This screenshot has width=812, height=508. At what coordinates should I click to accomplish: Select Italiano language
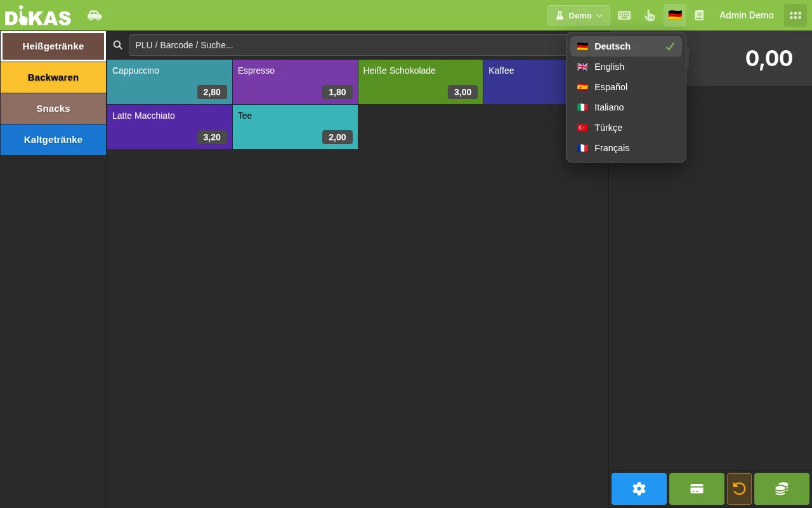tap(626, 107)
